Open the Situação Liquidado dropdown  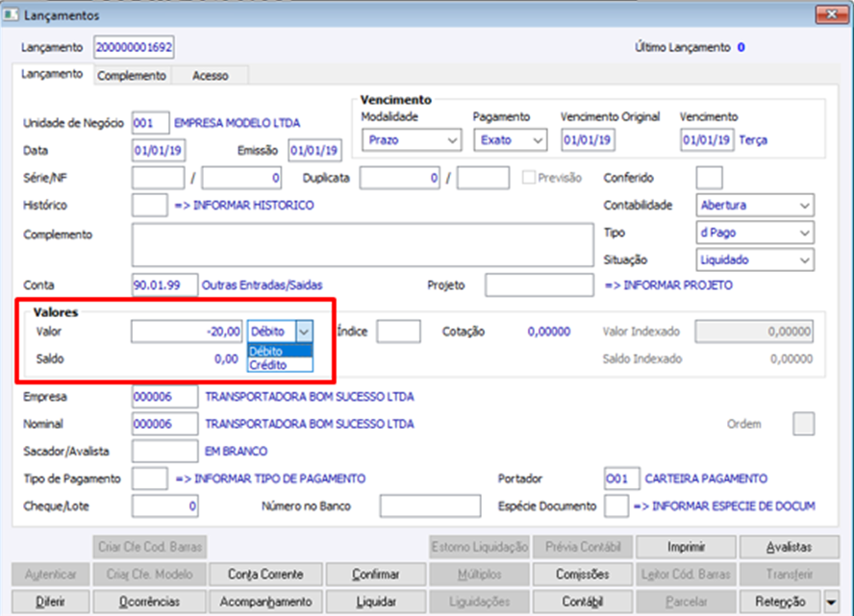point(755,259)
